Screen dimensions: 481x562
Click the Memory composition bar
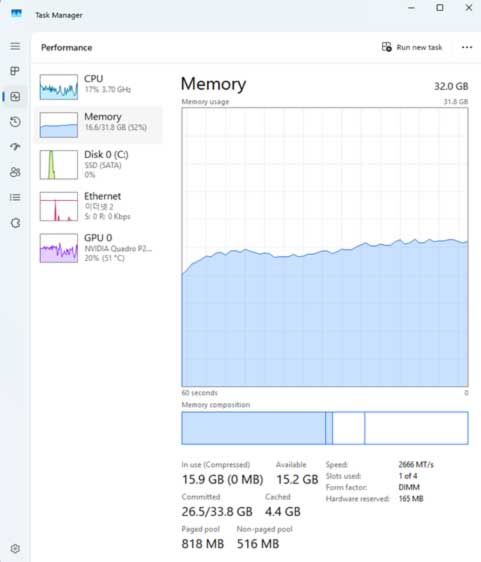coord(325,428)
